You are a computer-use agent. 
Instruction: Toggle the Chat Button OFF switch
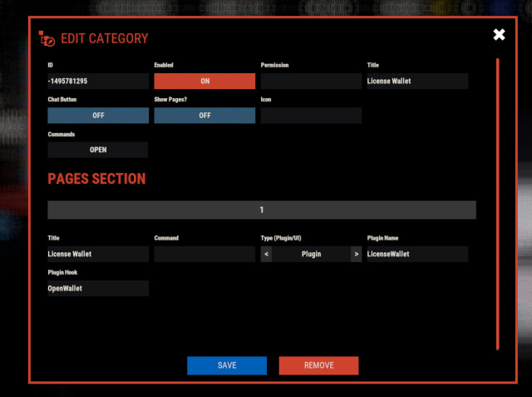point(98,116)
